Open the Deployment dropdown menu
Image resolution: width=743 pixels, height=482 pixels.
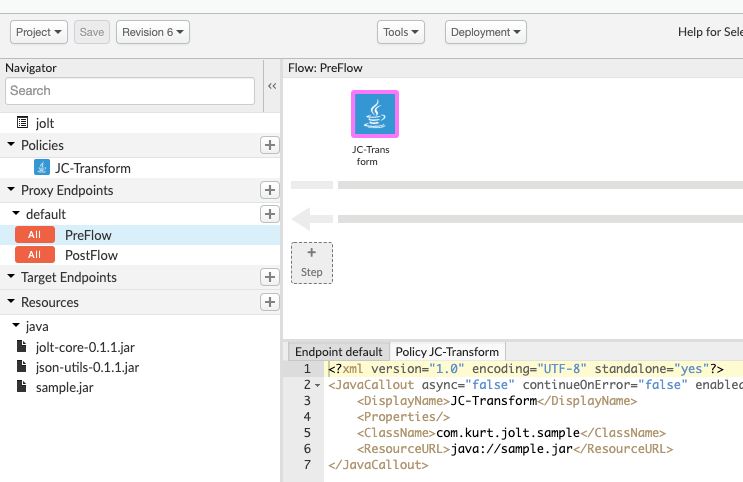point(486,32)
